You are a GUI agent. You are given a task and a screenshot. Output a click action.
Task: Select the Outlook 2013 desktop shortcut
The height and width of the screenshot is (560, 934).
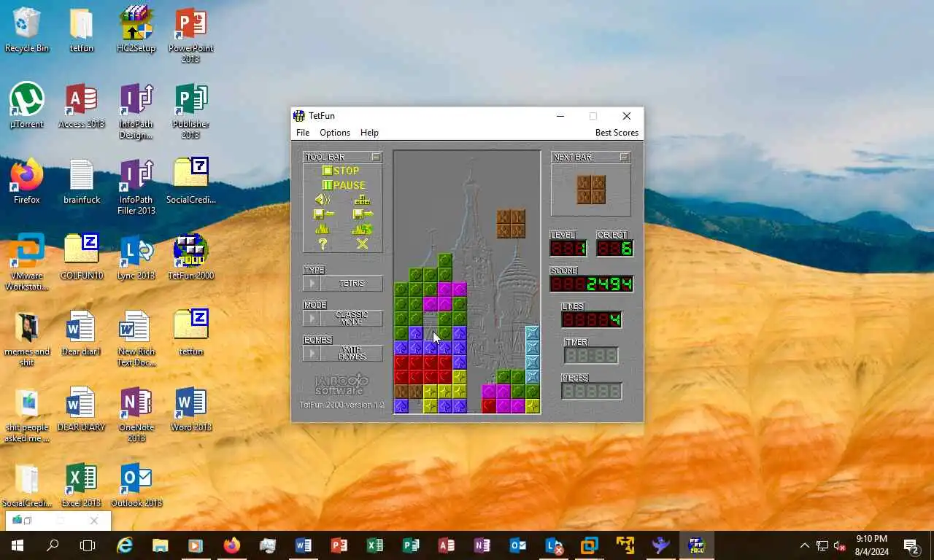(x=136, y=486)
